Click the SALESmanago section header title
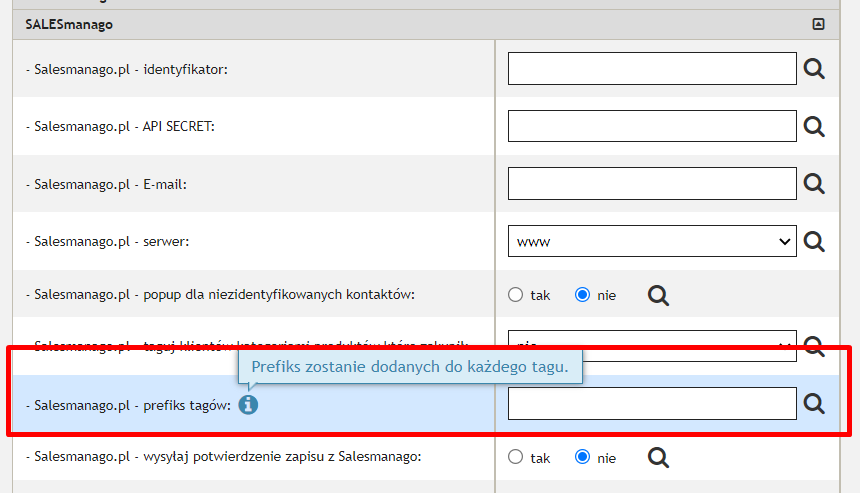860x493 pixels. (69, 25)
